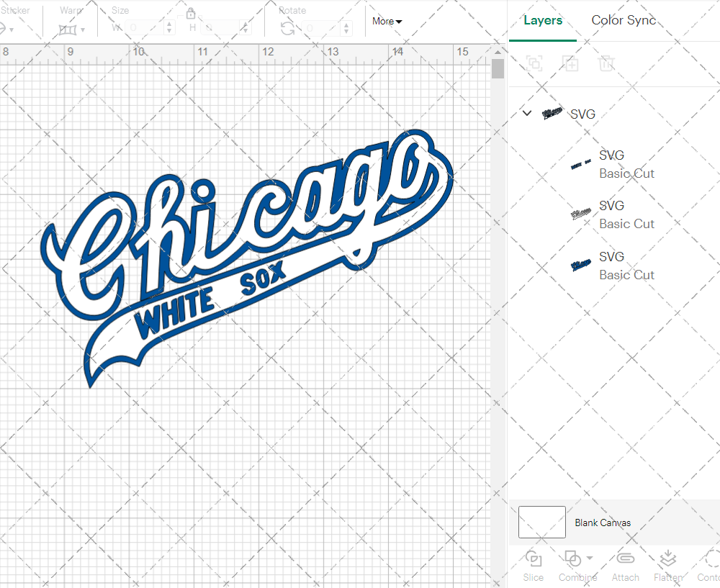The width and height of the screenshot is (720, 588).
Task: Switch to the Layers tab
Action: (x=543, y=21)
